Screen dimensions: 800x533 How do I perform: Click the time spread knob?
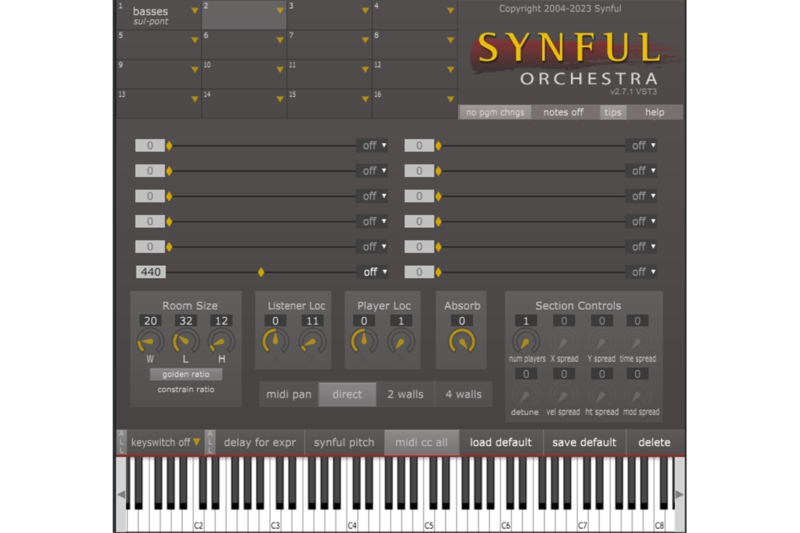(x=637, y=342)
